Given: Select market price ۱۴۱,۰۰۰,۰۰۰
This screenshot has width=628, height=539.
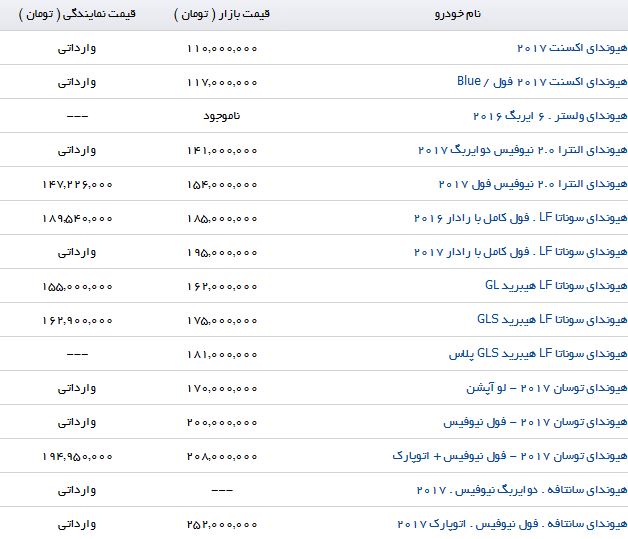Looking at the screenshot, I should click(222, 151).
